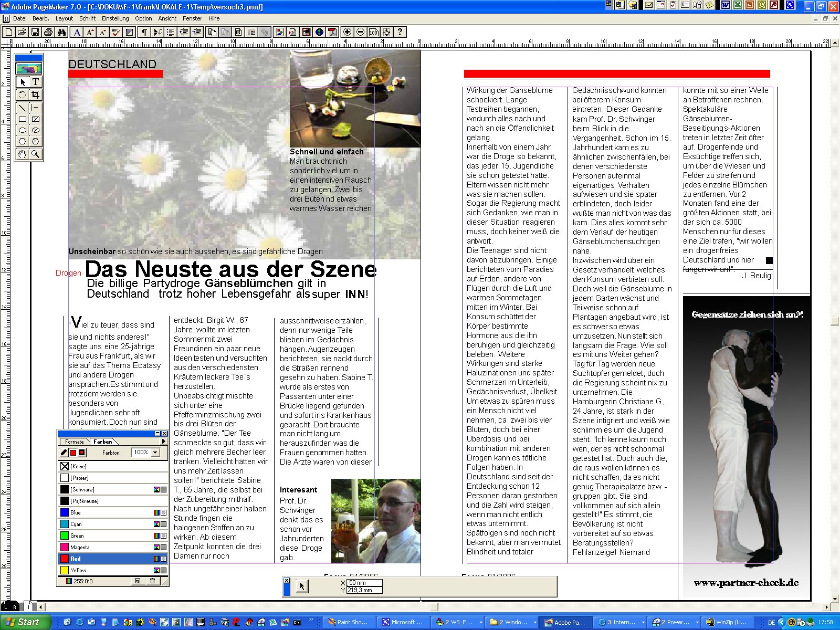The height and width of the screenshot is (630, 840).
Task: Select the Hand grabber tool
Action: click(x=23, y=154)
